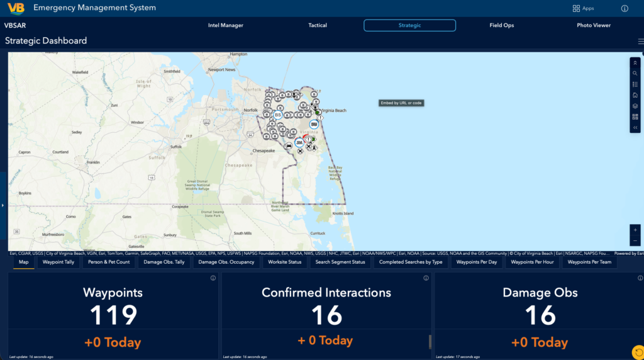Open the map layers panel

pyautogui.click(x=635, y=106)
